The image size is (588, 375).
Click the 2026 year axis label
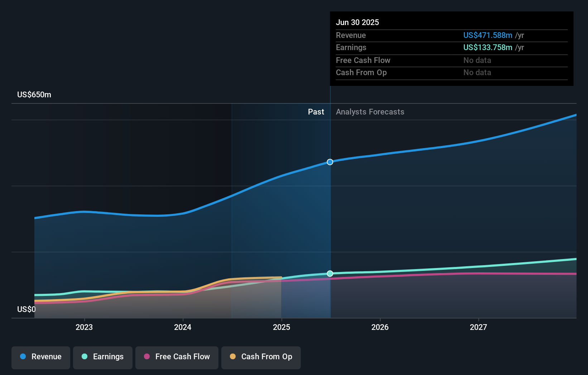(x=380, y=327)
